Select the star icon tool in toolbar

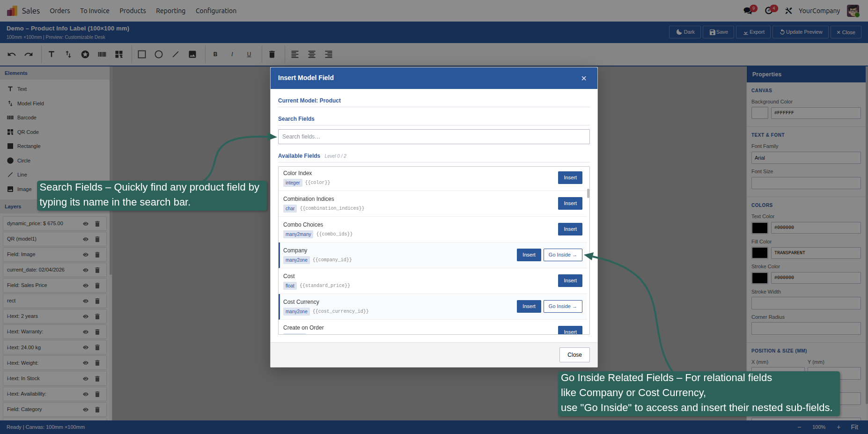pyautogui.click(x=85, y=54)
